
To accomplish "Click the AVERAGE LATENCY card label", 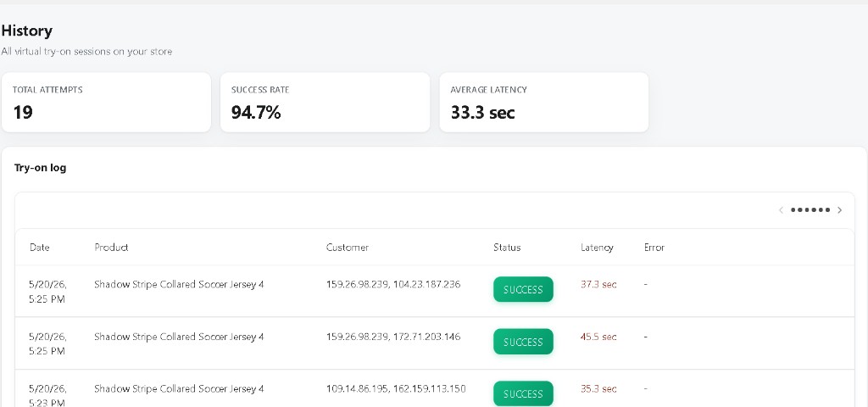I will [489, 90].
